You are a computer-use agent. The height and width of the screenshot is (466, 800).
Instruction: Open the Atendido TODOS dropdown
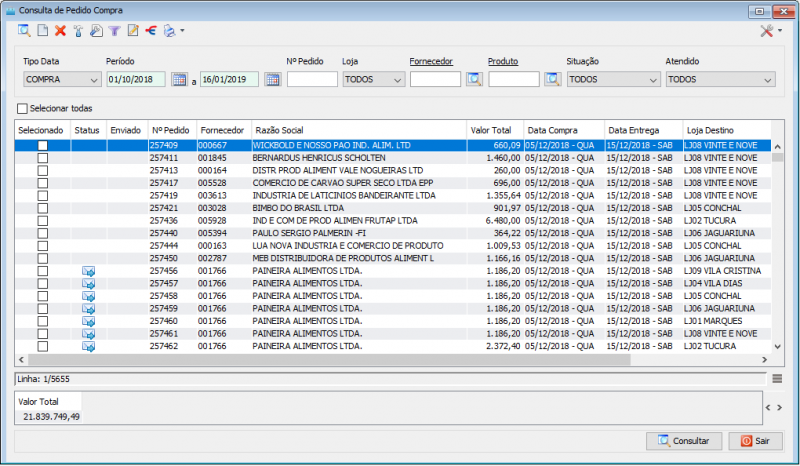(x=720, y=80)
